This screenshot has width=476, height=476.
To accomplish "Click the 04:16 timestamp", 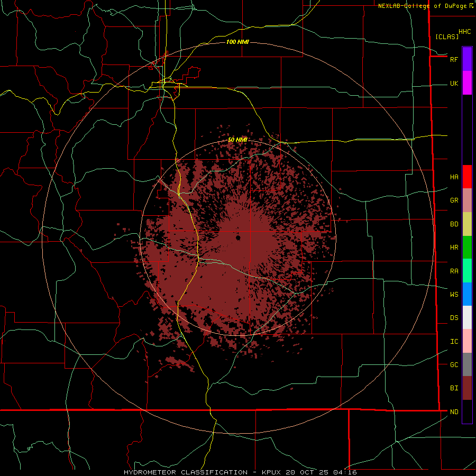I will pos(344,472).
